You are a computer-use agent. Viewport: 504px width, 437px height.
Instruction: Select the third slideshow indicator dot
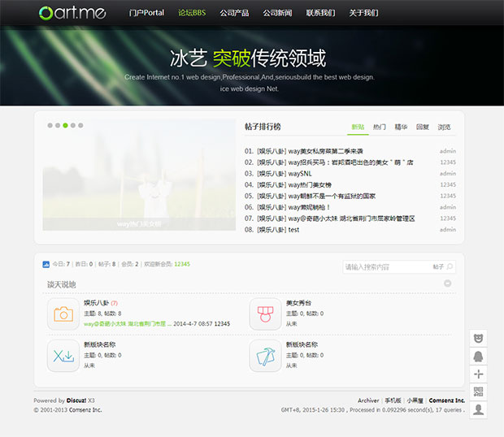pos(66,126)
